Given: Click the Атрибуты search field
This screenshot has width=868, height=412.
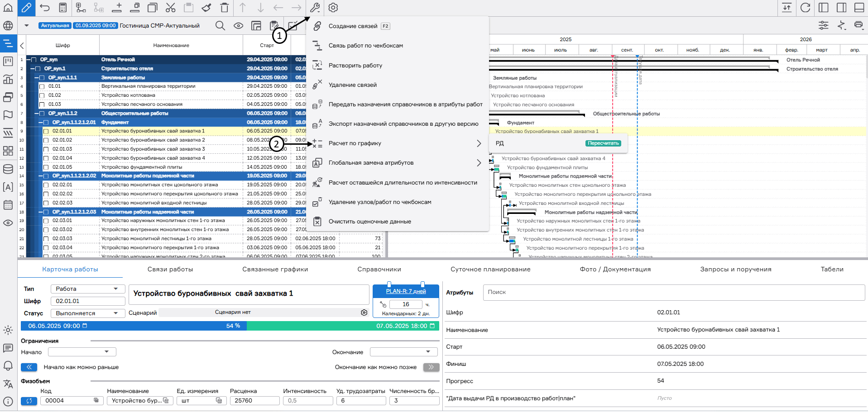Looking at the screenshot, I should pyautogui.click(x=673, y=292).
